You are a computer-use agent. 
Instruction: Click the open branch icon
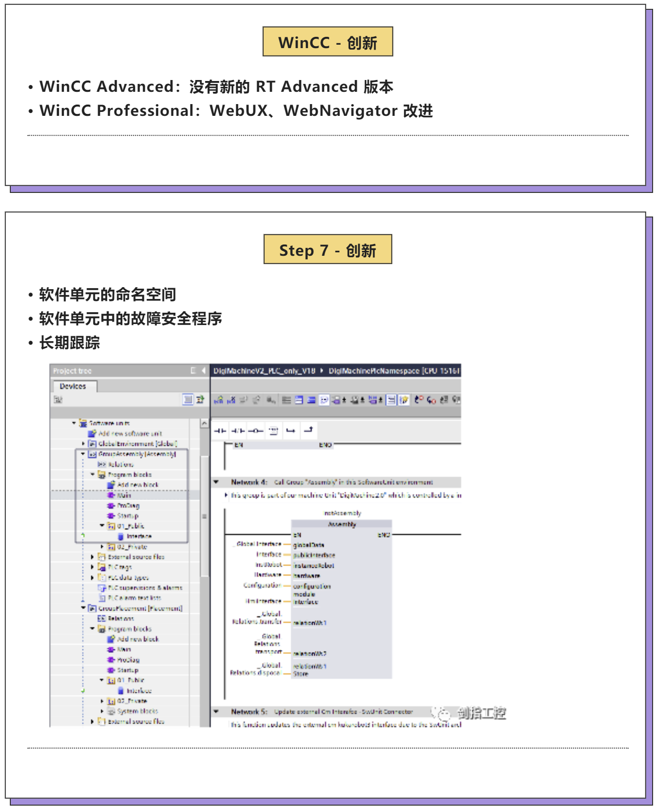(291, 431)
